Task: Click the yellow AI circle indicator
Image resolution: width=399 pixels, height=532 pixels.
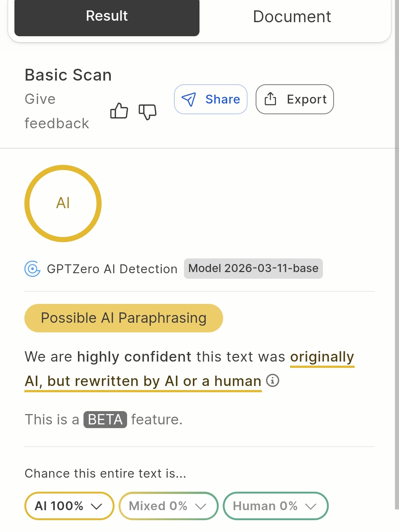Action: tap(63, 203)
